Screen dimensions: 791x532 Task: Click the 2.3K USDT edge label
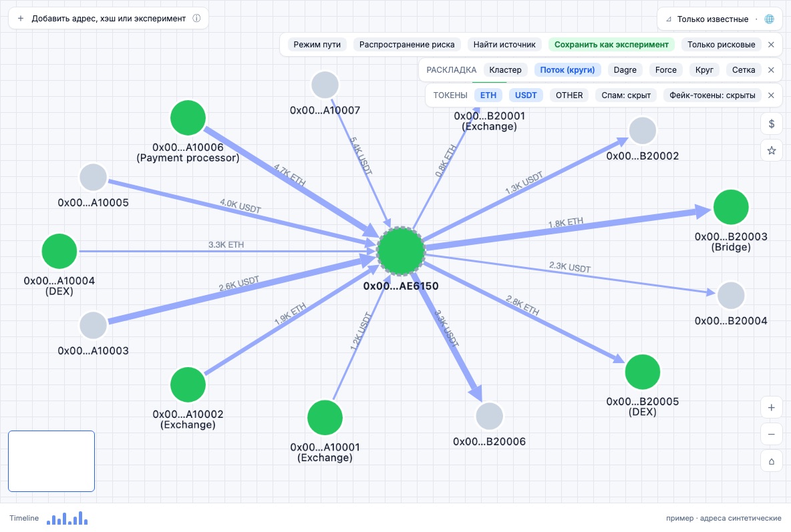pyautogui.click(x=570, y=267)
